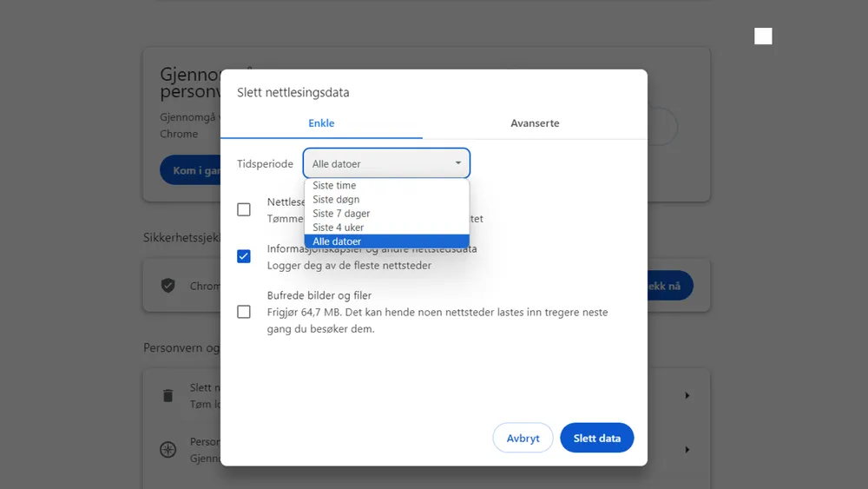868x489 pixels.
Task: Tick the top unchecked browsing history checkbox
Action: (x=244, y=209)
